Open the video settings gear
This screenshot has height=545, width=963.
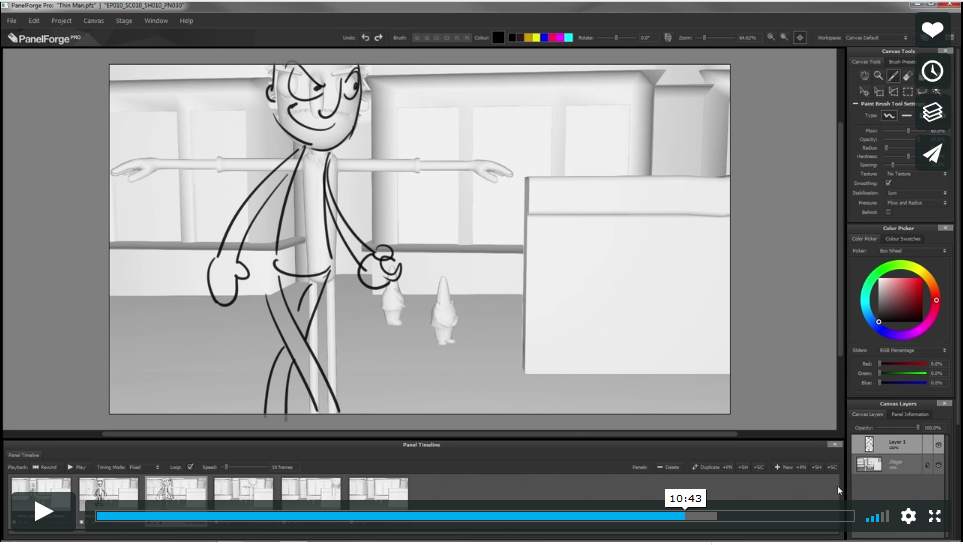coord(908,516)
